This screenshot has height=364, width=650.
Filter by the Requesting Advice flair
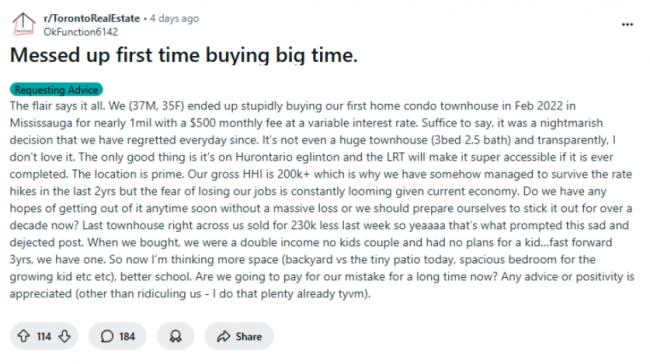coord(56,90)
